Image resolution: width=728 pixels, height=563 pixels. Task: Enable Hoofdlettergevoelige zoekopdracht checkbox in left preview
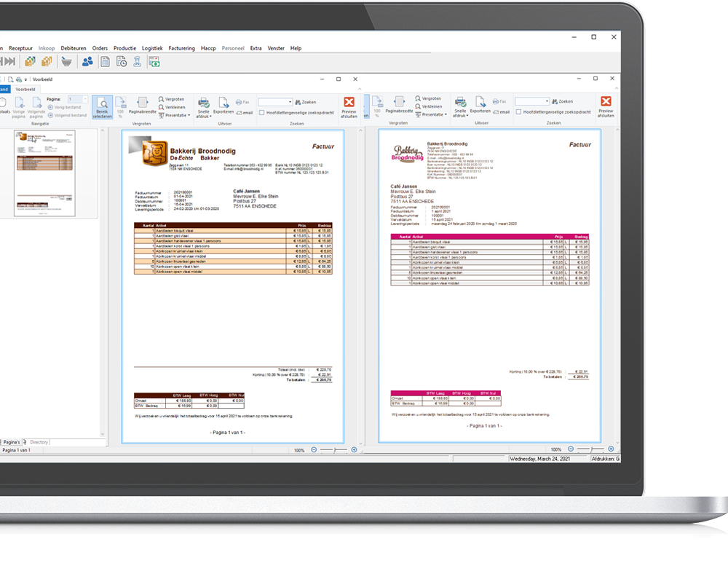pyautogui.click(x=262, y=112)
